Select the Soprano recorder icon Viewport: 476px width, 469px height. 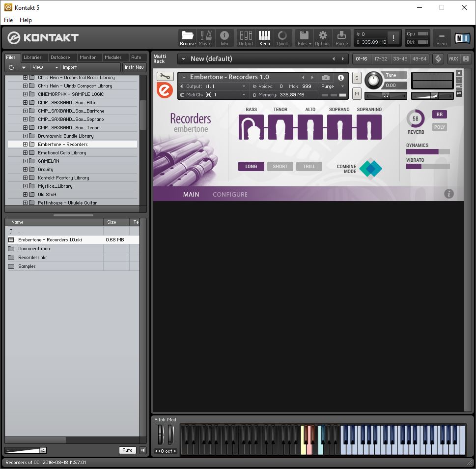pyautogui.click(x=339, y=127)
